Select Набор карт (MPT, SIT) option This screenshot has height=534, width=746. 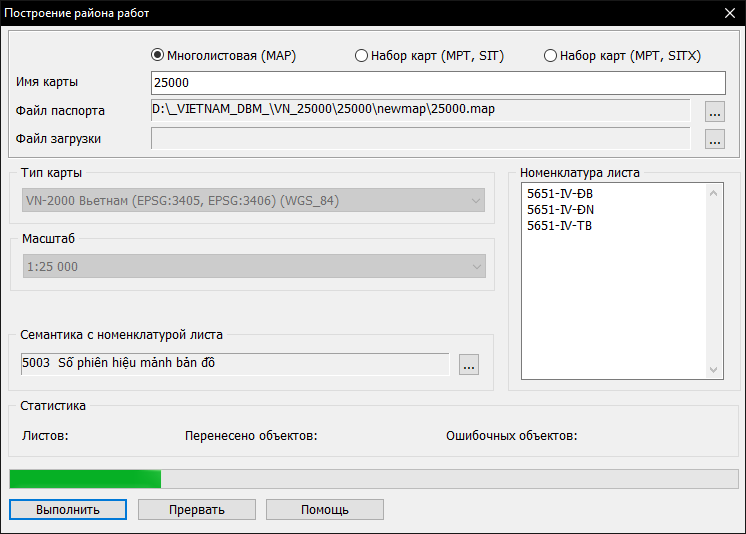[362, 56]
